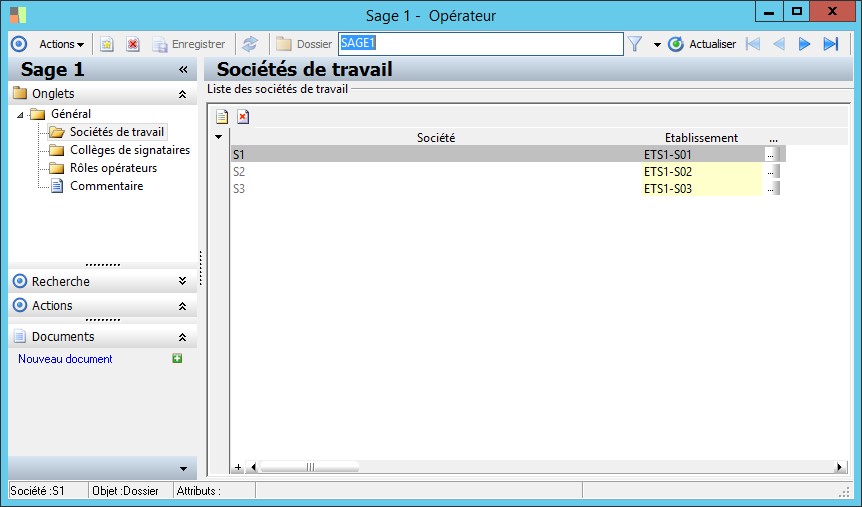The width and height of the screenshot is (862, 507).
Task: Open ellipsis button for ETS1-S03
Action: [772, 189]
